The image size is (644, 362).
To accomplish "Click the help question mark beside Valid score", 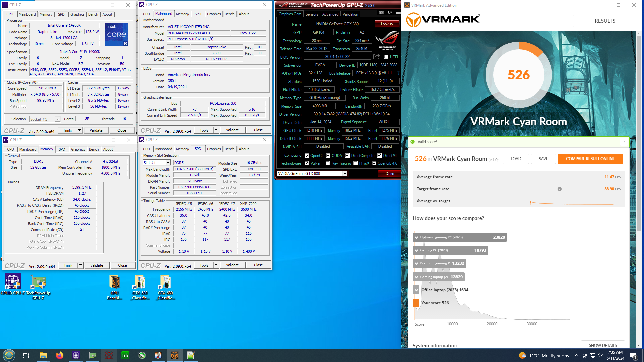I will 624,142.
